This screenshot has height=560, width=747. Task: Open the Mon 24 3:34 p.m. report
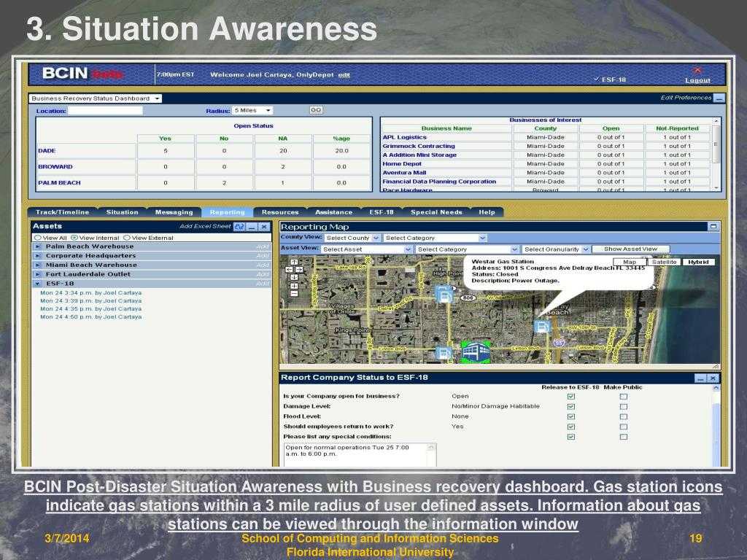pyautogui.click(x=90, y=293)
